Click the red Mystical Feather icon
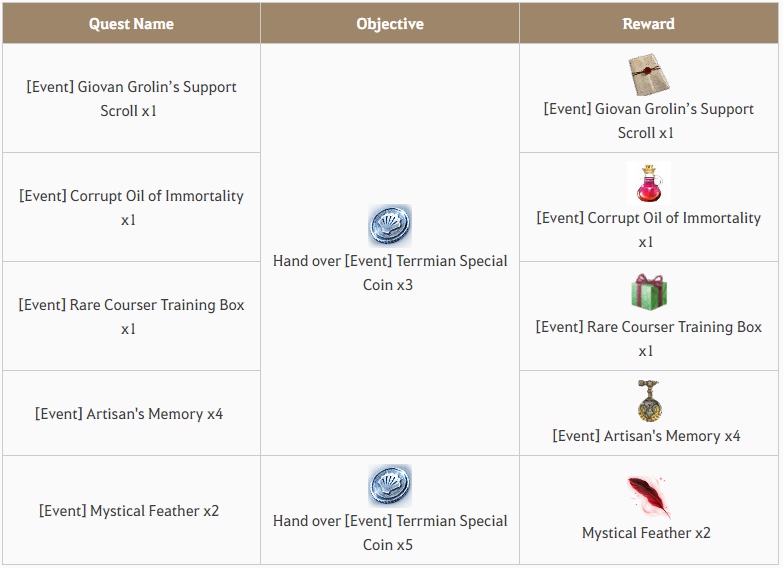This screenshot has height=568, width=783. point(649,498)
